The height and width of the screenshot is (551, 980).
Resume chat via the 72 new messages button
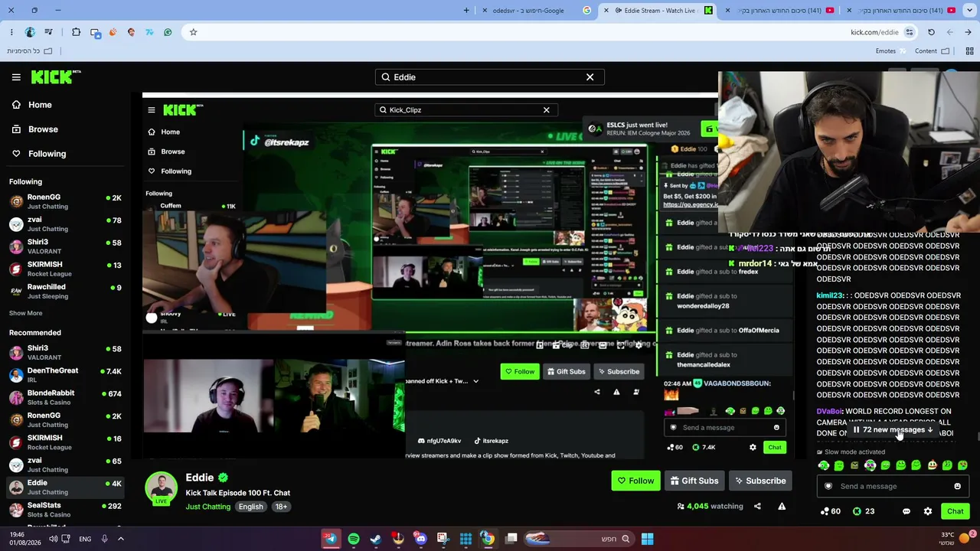pyautogui.click(x=893, y=429)
